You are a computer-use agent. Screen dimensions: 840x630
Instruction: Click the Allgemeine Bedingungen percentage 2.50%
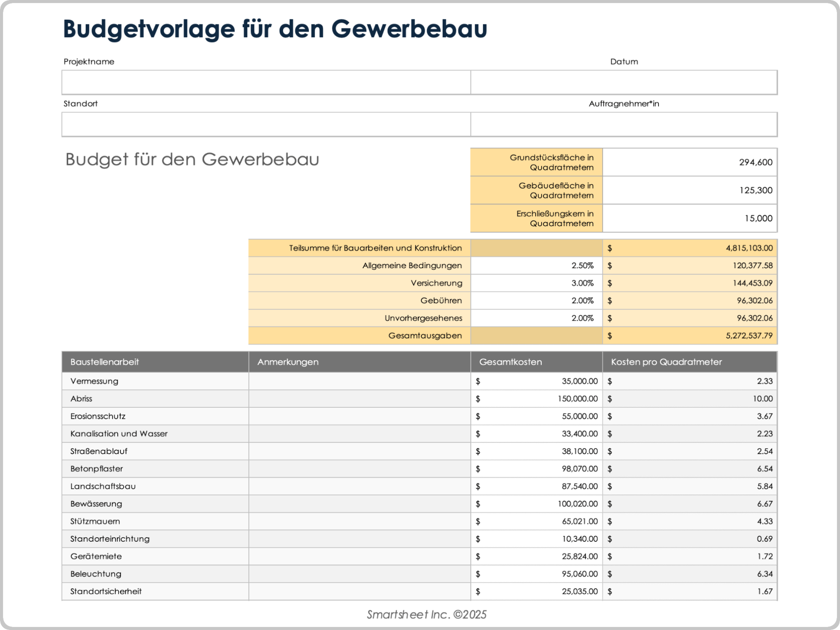[582, 266]
